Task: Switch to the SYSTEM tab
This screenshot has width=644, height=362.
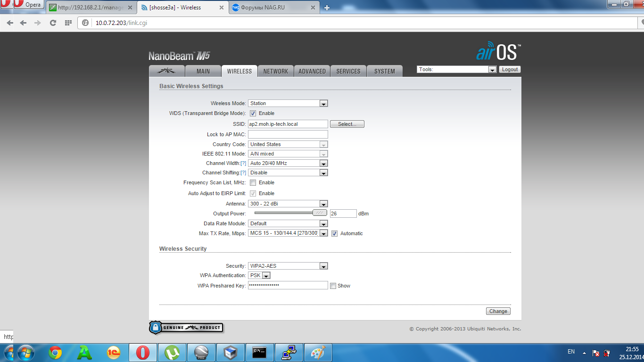Action: point(385,71)
